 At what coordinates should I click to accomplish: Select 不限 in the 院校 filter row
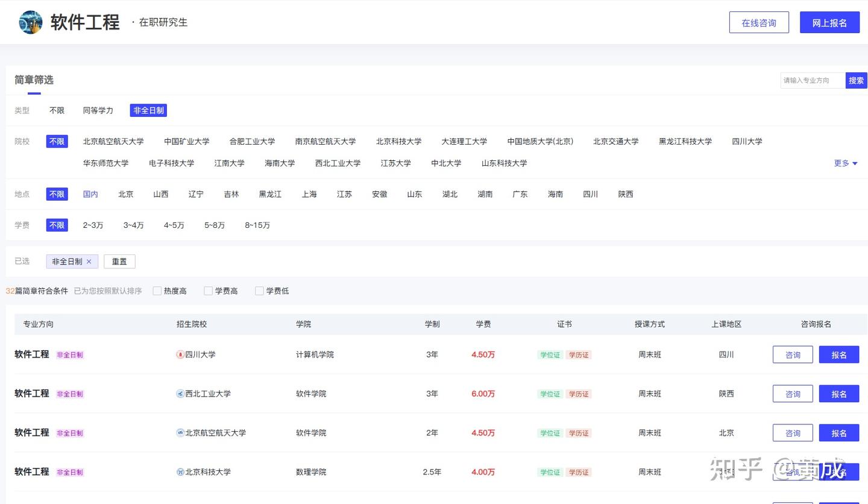pos(57,142)
